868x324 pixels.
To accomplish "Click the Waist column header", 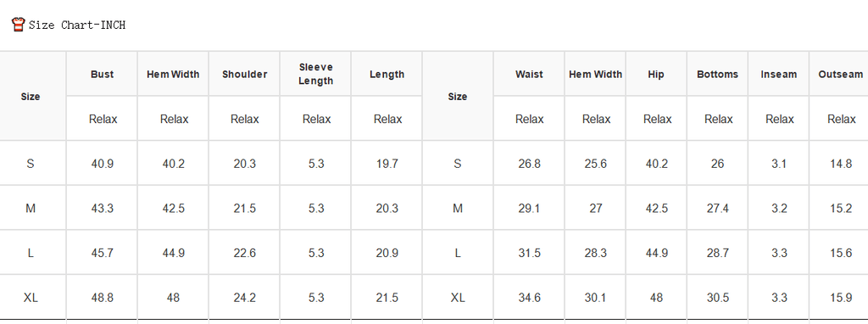I will [529, 75].
